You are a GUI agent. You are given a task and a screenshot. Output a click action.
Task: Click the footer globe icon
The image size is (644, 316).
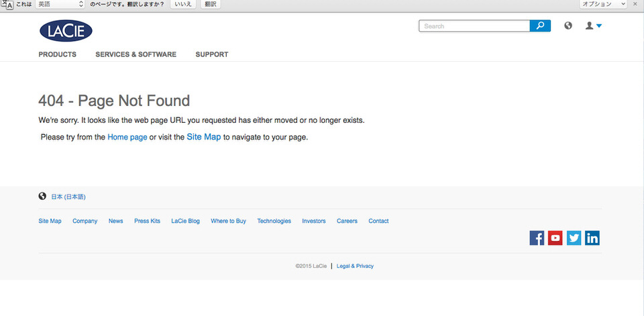coord(42,196)
